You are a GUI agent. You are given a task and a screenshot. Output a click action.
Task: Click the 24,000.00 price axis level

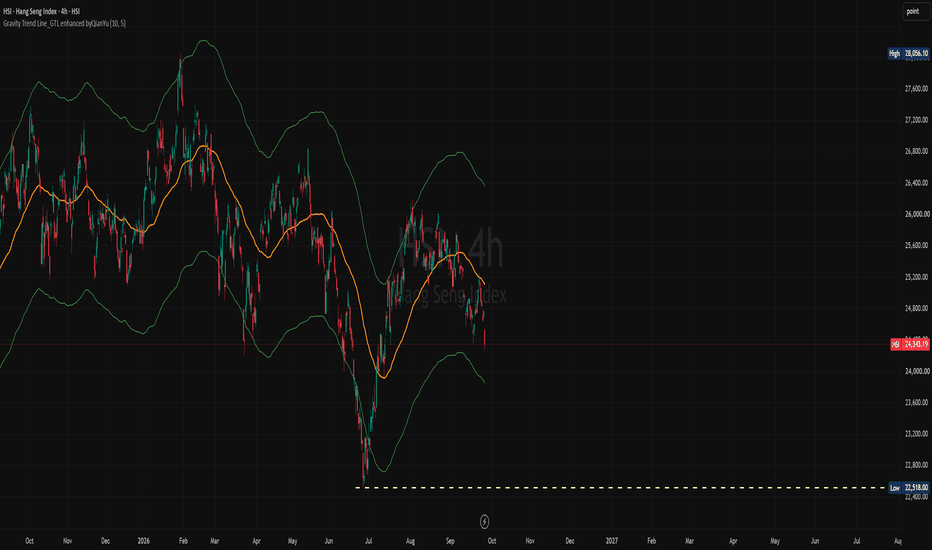coord(917,371)
